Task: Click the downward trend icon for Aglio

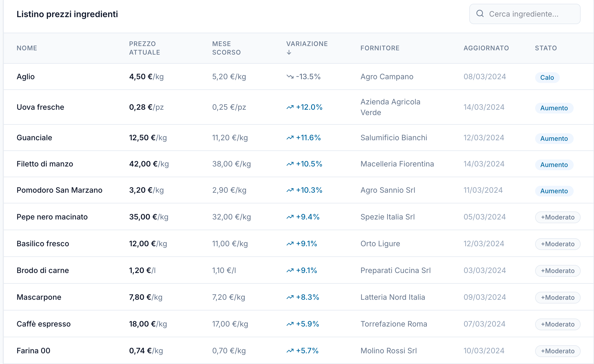Action: [x=290, y=77]
